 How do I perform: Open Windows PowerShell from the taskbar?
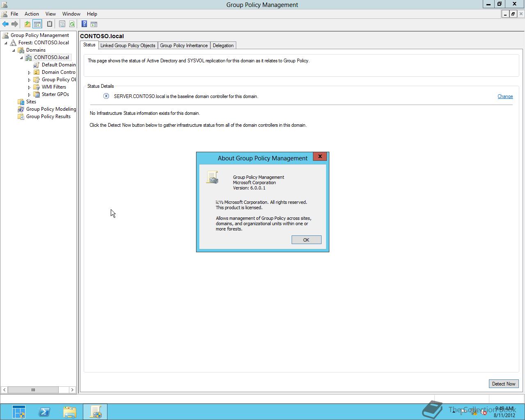[x=44, y=412]
